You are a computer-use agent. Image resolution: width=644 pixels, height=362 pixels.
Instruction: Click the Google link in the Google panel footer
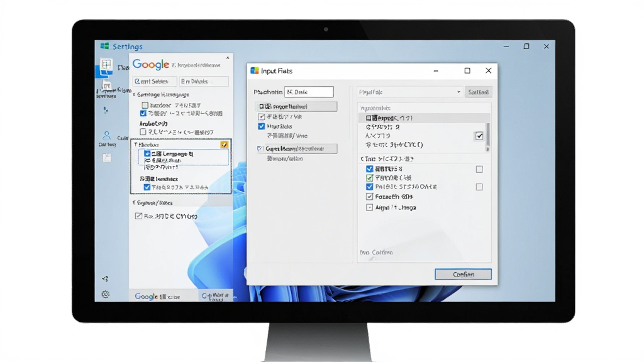click(x=146, y=297)
